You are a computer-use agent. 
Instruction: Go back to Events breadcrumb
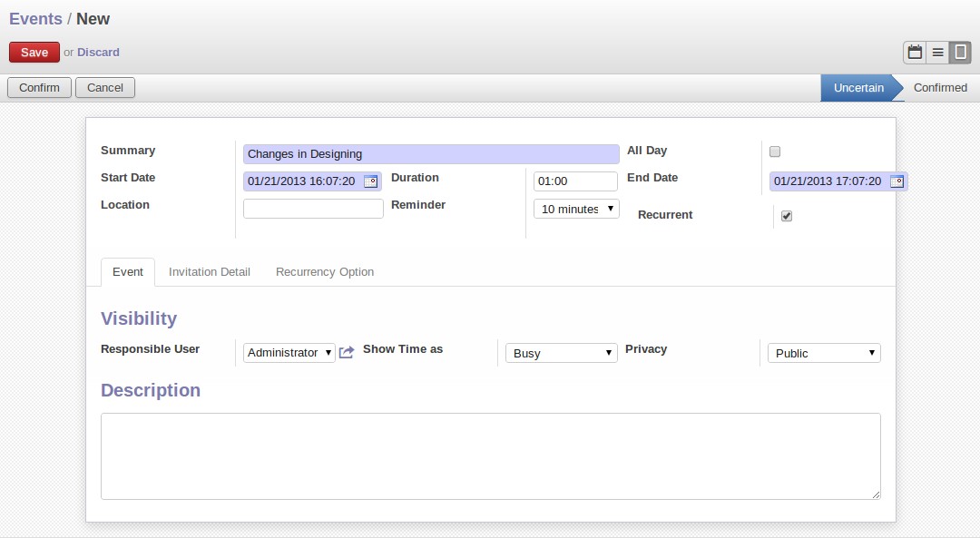(x=35, y=19)
